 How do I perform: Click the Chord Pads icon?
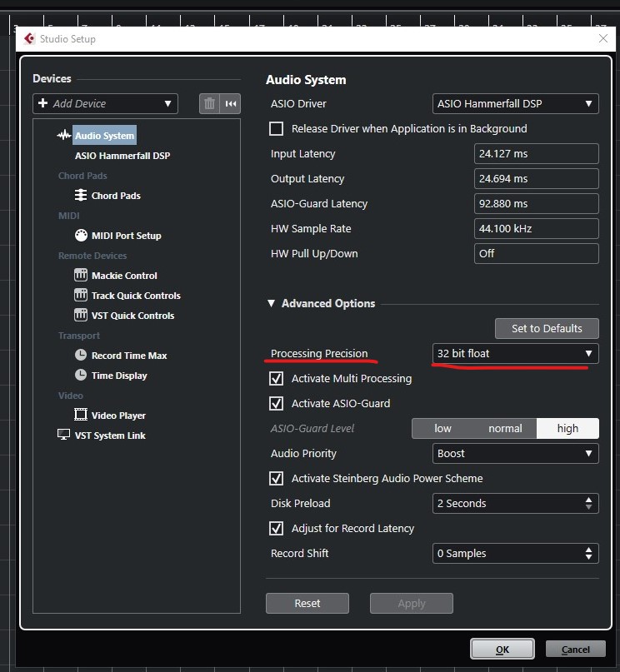tap(81, 196)
